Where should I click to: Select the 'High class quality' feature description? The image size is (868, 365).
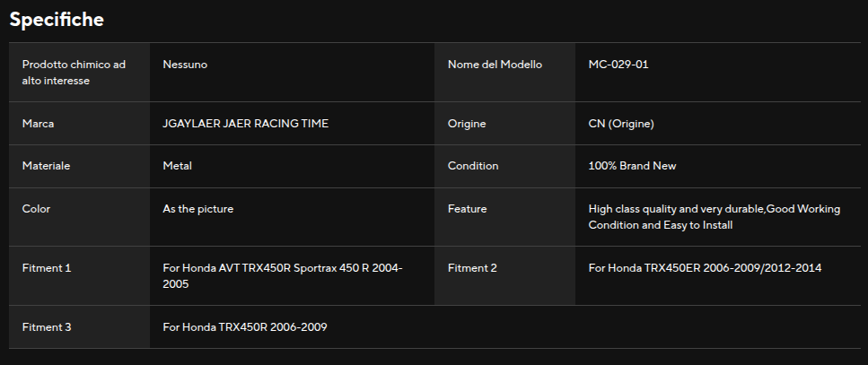coord(714,217)
